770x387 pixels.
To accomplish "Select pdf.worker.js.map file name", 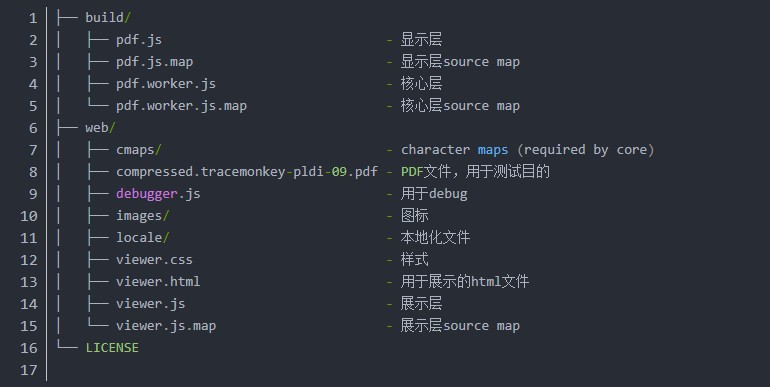I will pos(182,106).
